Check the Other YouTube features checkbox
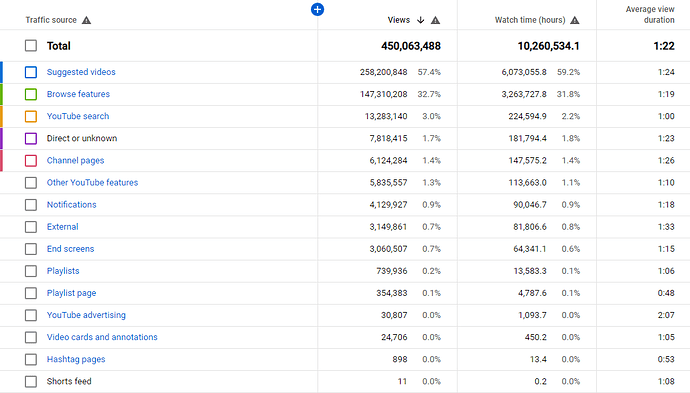690x393 pixels. 31,183
